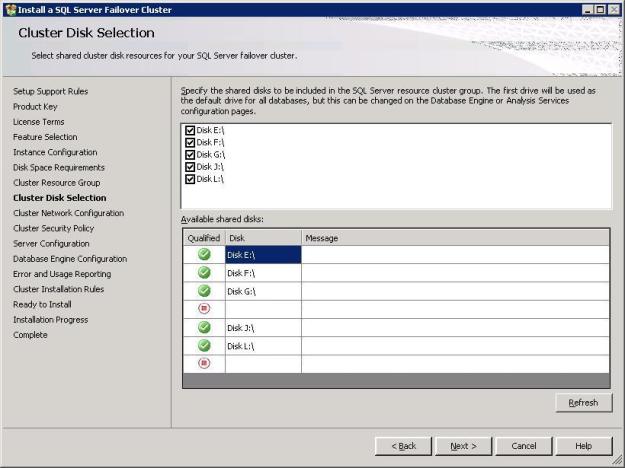The height and width of the screenshot is (468, 625).
Task: Click the green qualified icon for Disk G:\
Action: click(x=204, y=291)
